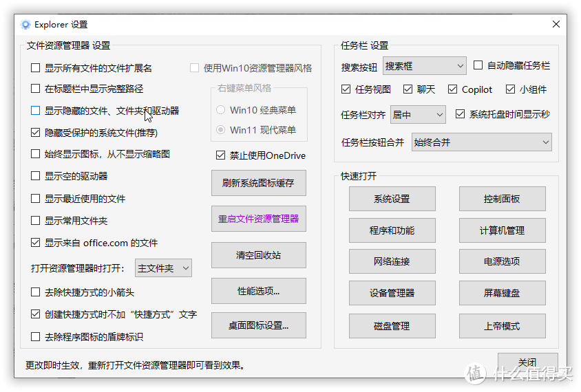This screenshot has width=581, height=392.
Task: Launch 程序和功能 button
Action: click(x=392, y=230)
